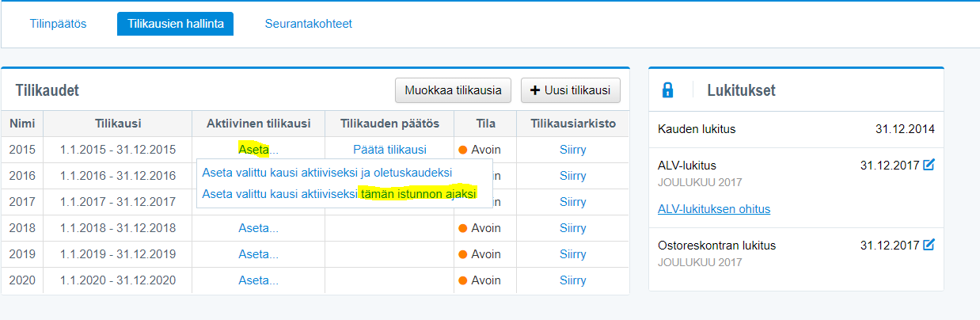Click the orange status dot for 2015
Screen dimensions: 980x320
click(x=463, y=150)
